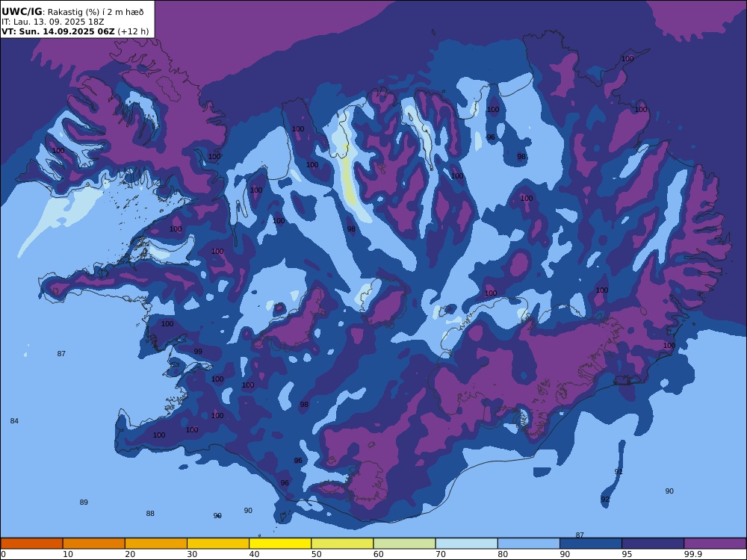The height and width of the screenshot is (560, 747).
Task: Click the initial time line "IT: Lau. 13. 09. 2025 18Z"
Action: (x=52, y=22)
